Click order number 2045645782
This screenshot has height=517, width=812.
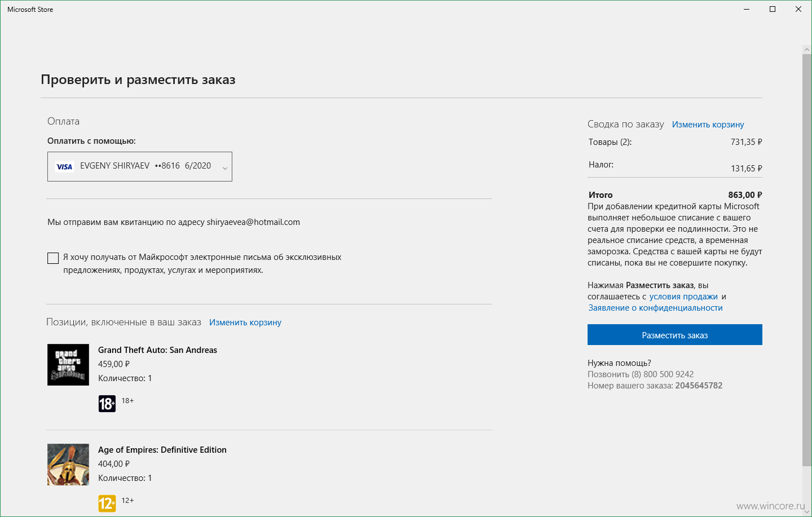pyautogui.click(x=699, y=386)
